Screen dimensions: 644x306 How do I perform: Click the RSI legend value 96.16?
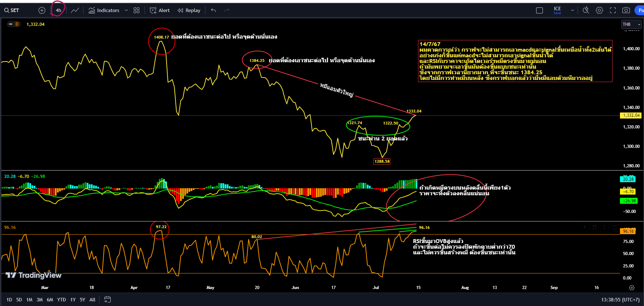[x=10, y=227]
